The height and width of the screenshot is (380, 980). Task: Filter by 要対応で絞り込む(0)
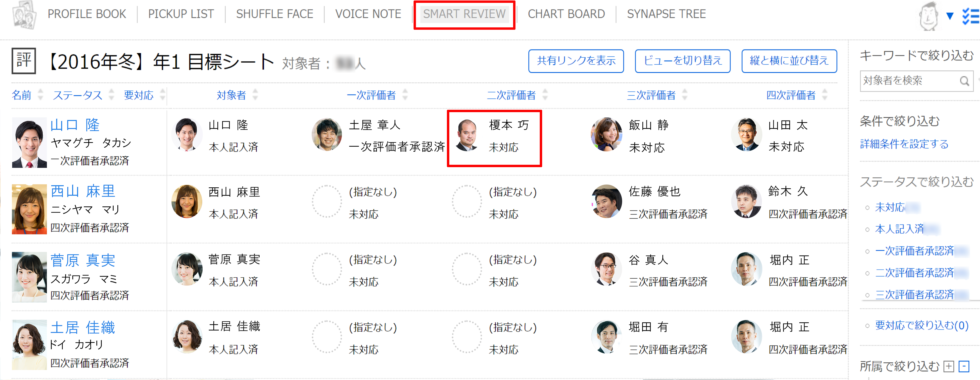(921, 325)
